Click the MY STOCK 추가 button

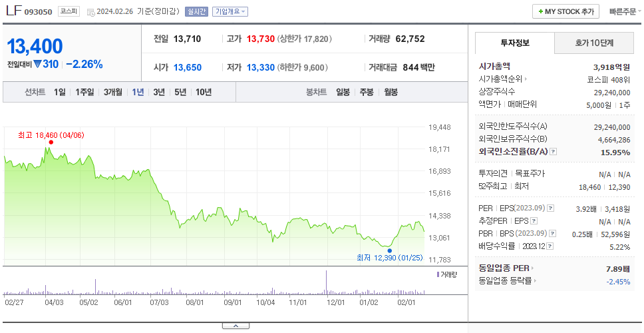566,11
